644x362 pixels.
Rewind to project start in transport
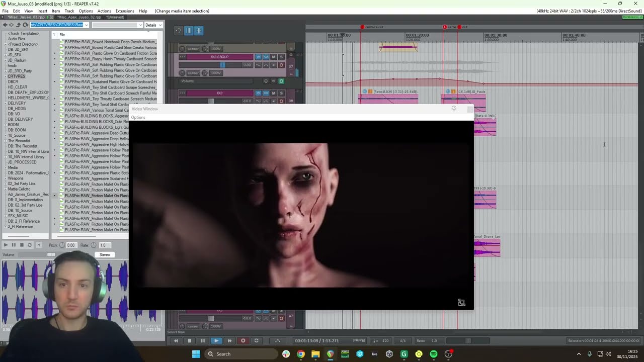pyautogui.click(x=176, y=340)
